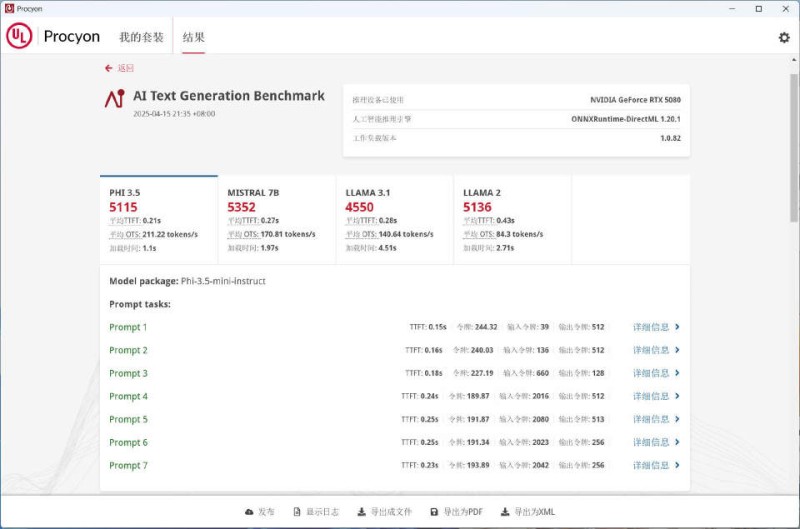800x529 pixels.
Task: Click the download icon for 导出成文件
Action: pos(361,511)
